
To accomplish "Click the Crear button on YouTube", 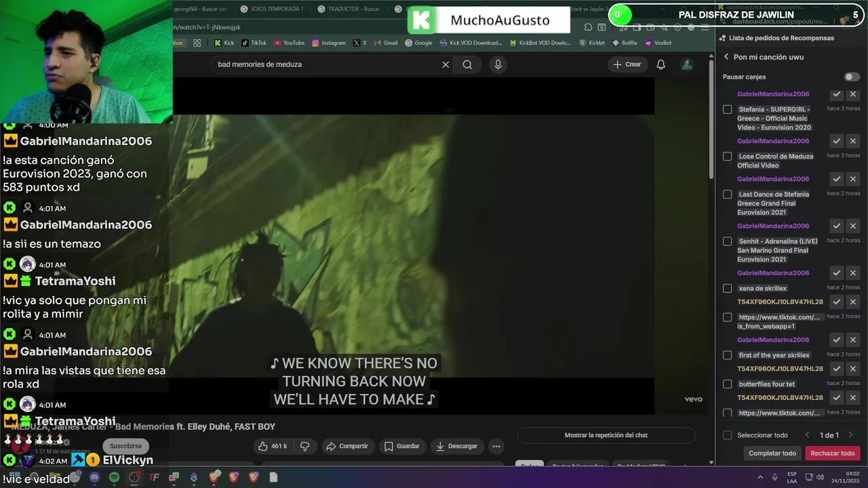I will point(627,64).
